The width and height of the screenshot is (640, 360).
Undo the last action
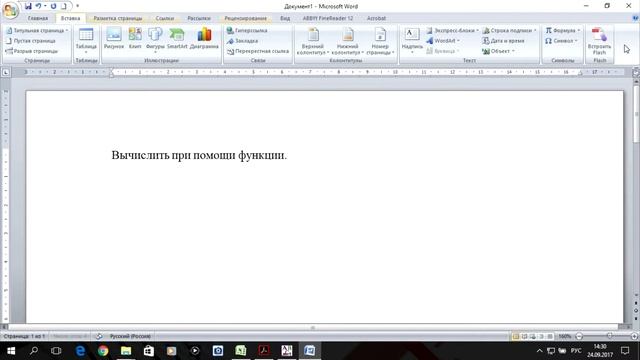[x=38, y=6]
